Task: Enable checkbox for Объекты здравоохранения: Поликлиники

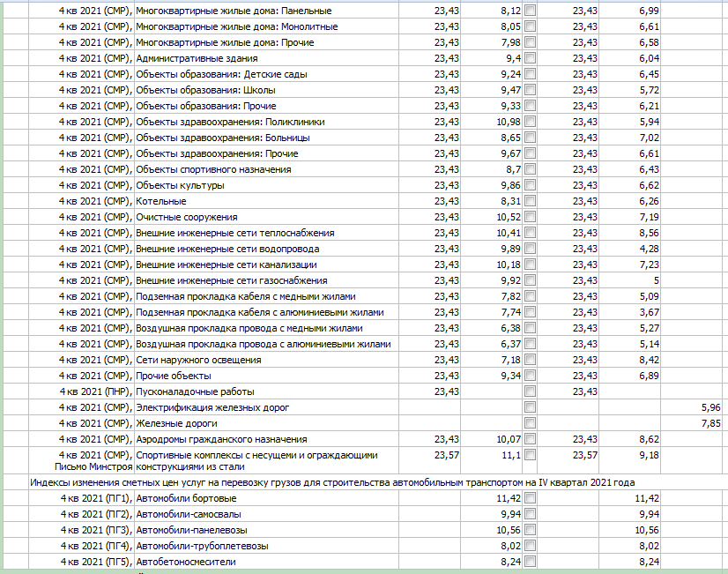Action: [x=530, y=121]
